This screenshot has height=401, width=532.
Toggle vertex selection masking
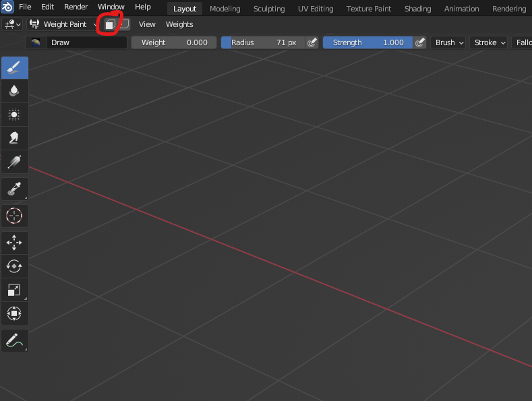click(x=124, y=24)
